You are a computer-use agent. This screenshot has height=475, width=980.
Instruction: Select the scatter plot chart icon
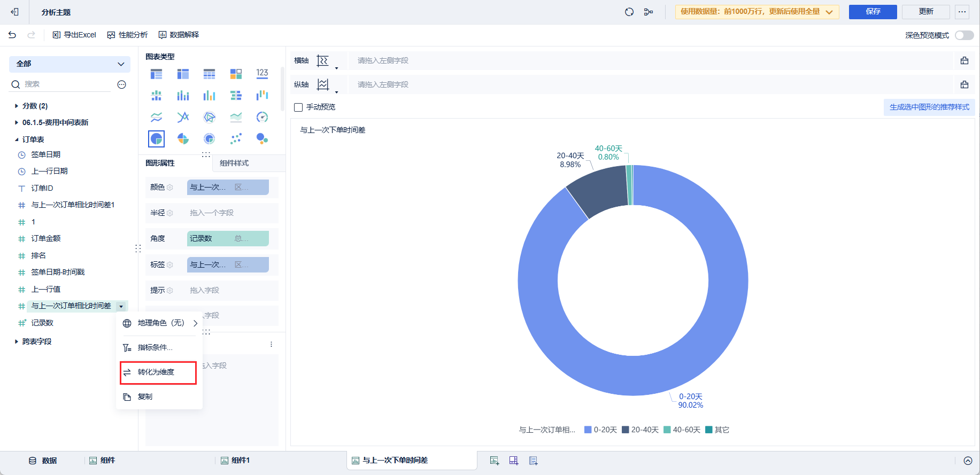(x=236, y=139)
